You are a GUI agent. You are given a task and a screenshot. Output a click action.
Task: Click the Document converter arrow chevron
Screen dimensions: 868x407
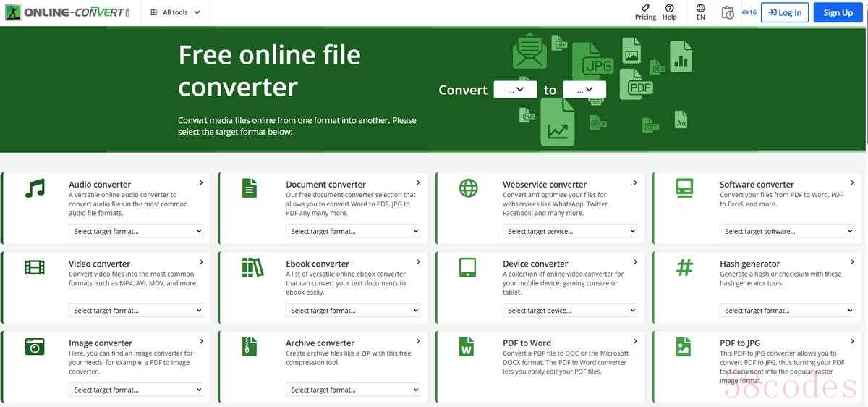[418, 182]
